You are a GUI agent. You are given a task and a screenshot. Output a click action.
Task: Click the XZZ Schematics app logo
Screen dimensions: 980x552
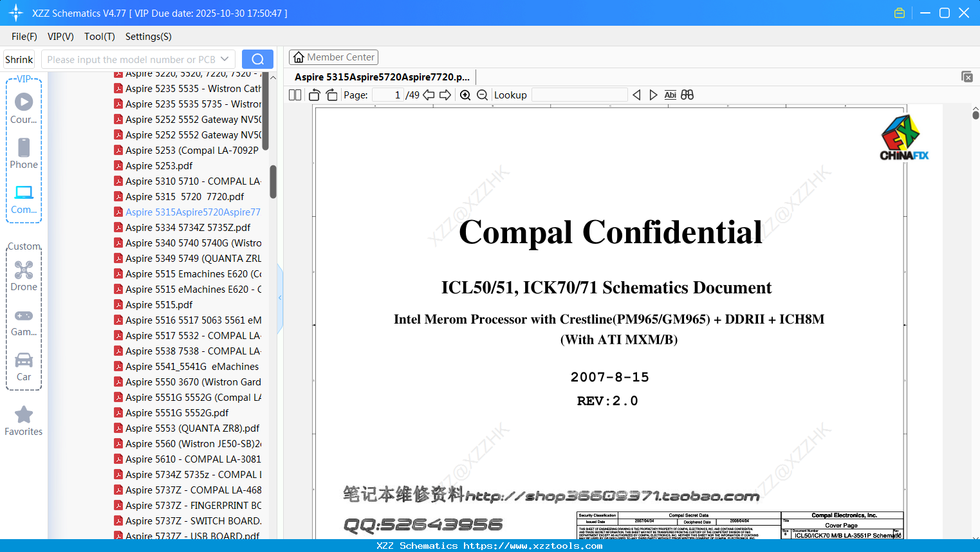[16, 13]
